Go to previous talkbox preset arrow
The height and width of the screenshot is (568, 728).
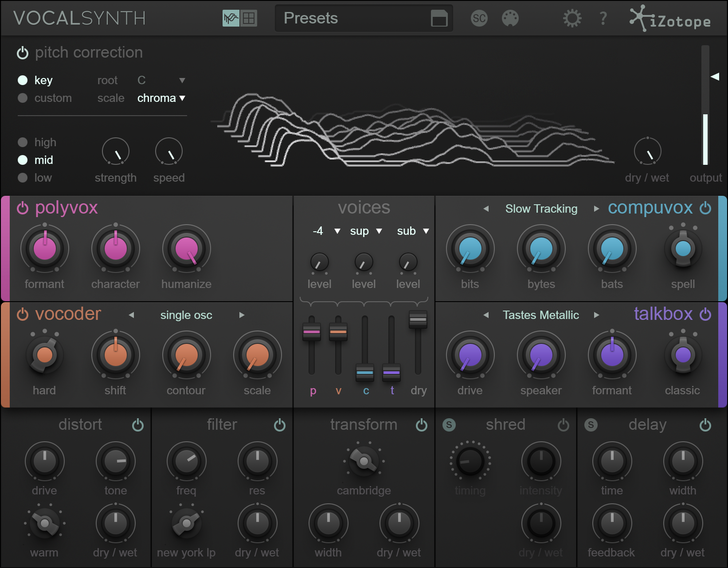tap(486, 315)
